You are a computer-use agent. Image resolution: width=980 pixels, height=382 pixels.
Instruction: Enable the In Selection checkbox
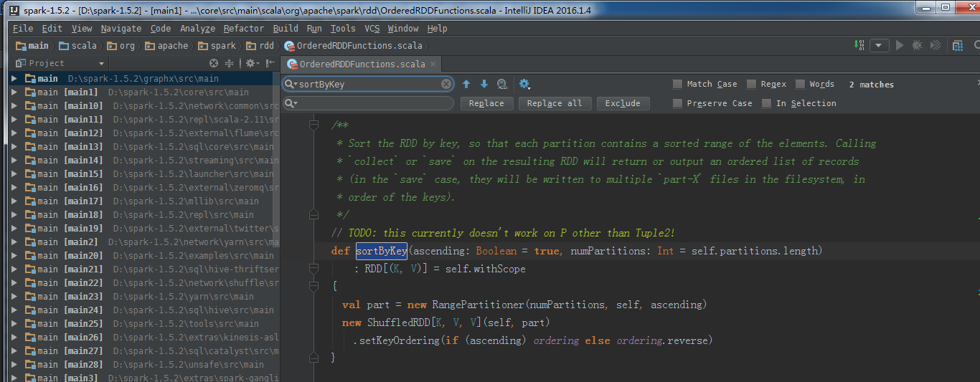(766, 103)
